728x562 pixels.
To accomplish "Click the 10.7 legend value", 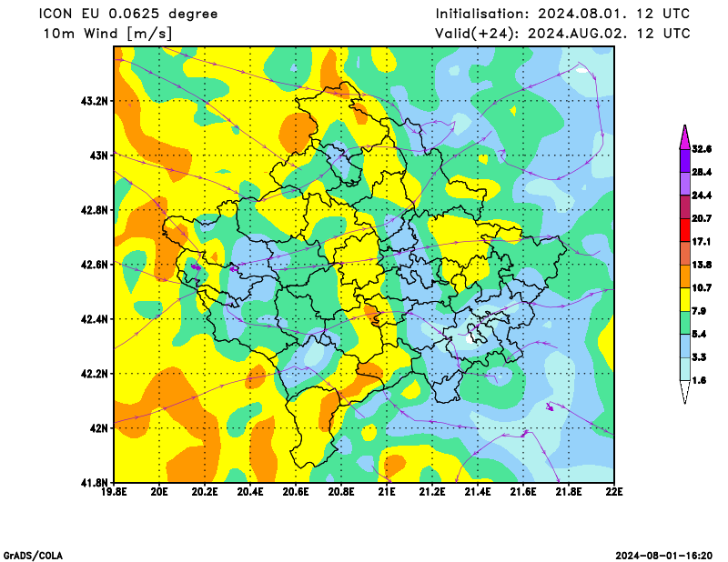I will coord(702,288).
